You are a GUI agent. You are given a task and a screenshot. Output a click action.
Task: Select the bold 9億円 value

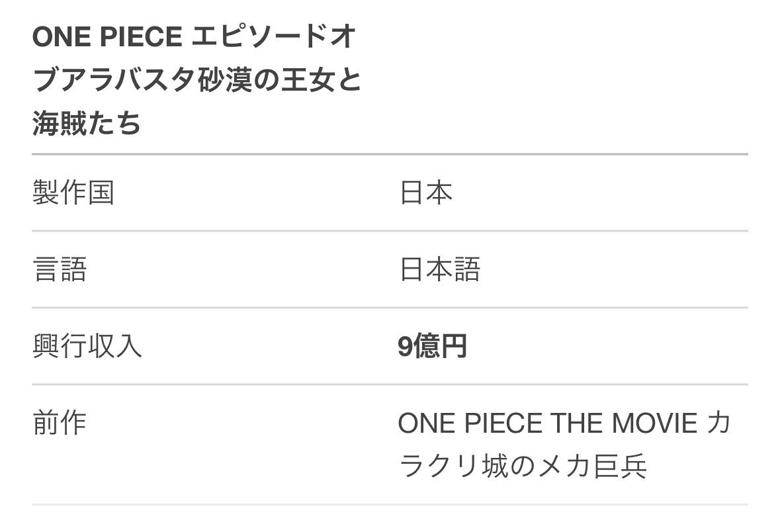(432, 346)
